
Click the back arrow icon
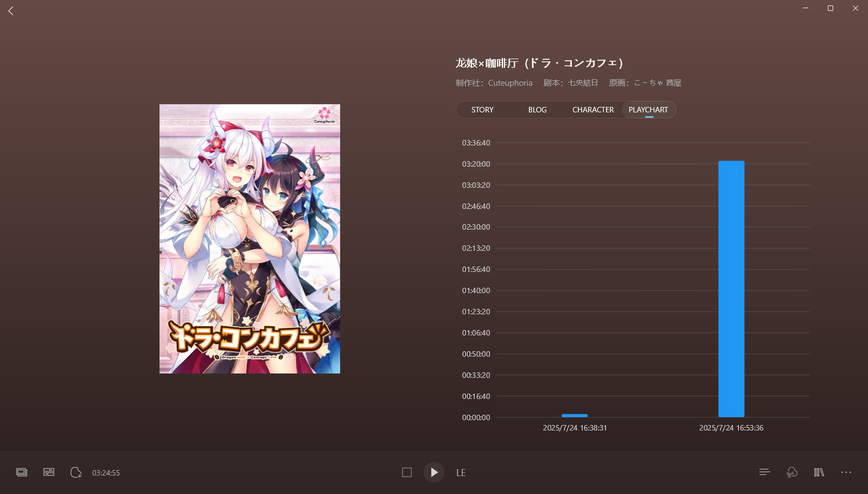point(11,11)
